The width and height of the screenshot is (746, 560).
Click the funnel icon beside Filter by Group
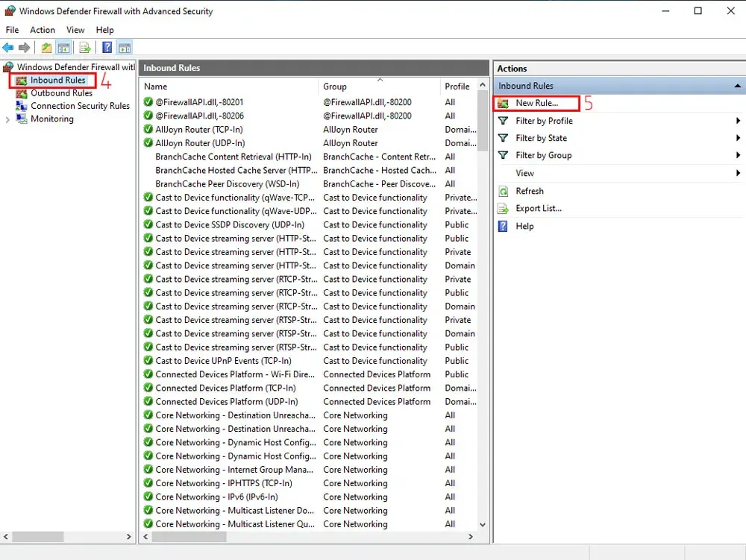[x=503, y=155]
